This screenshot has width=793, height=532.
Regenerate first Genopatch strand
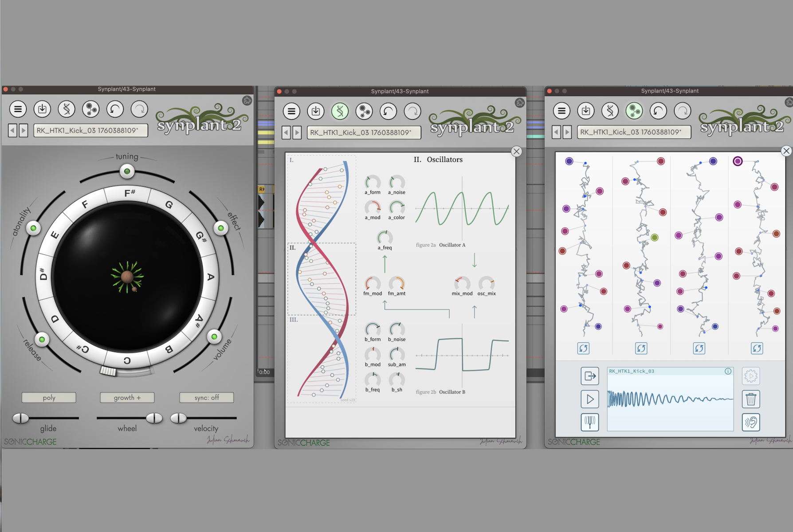tap(583, 348)
